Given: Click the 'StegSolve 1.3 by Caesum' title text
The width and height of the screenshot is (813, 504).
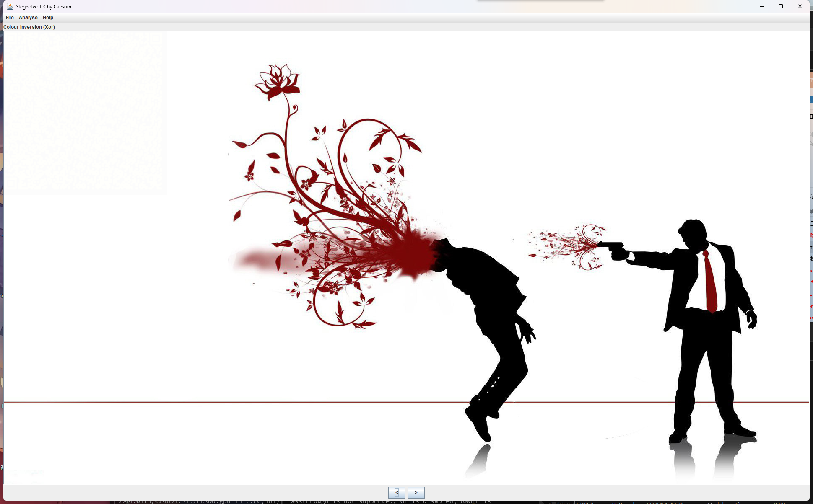Looking at the screenshot, I should click(x=44, y=7).
